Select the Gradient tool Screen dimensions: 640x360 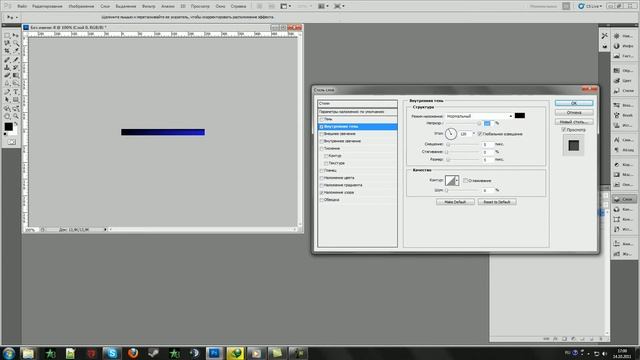tap(16, 75)
